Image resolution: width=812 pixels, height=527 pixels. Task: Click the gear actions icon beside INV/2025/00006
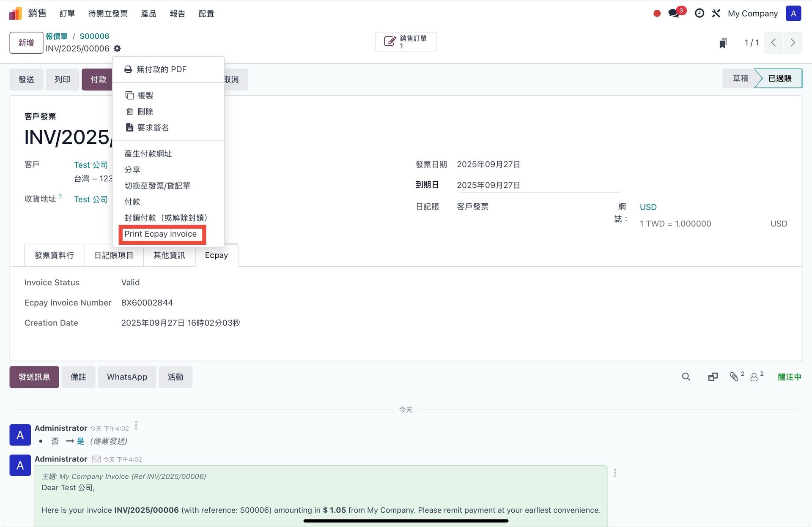(117, 49)
